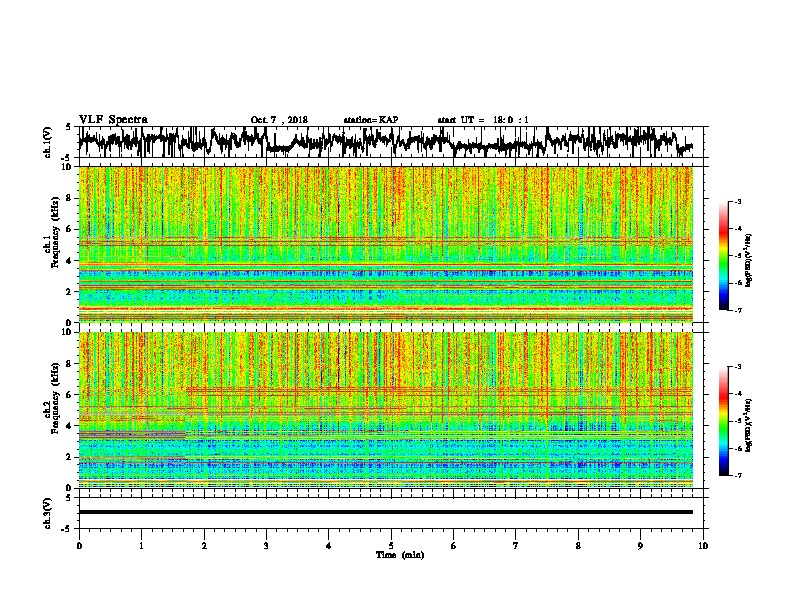The height and width of the screenshot is (612, 792).
Task: Click the "ch.1(V)" axis label at top
Action: (47, 142)
